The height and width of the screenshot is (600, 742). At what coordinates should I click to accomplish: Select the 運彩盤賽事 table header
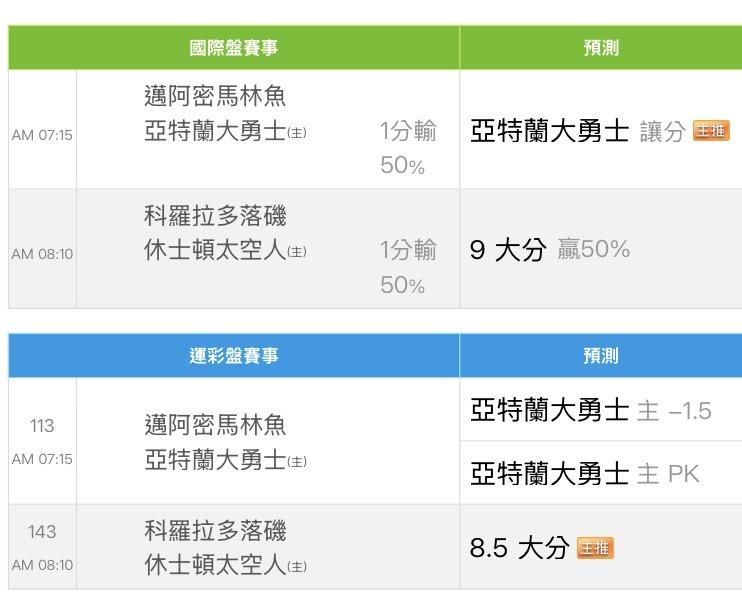(234, 356)
